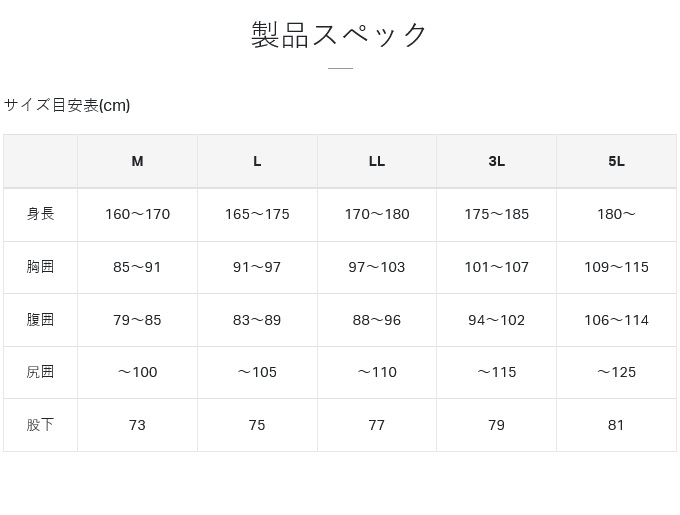Image resolution: width=680 pixels, height=515 pixels.
Task: Click the inseam value 81
Action: pyautogui.click(x=616, y=425)
